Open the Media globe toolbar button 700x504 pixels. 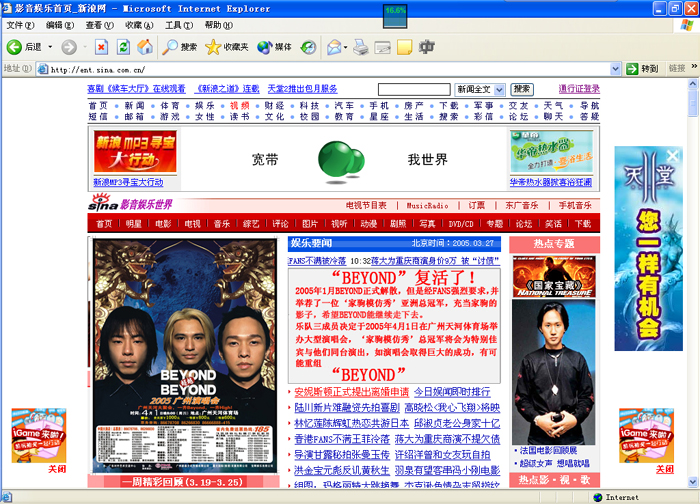click(x=274, y=47)
